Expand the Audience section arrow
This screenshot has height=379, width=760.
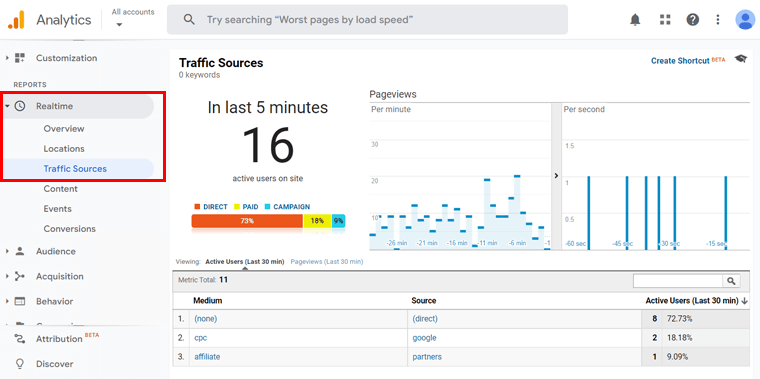pos(7,251)
